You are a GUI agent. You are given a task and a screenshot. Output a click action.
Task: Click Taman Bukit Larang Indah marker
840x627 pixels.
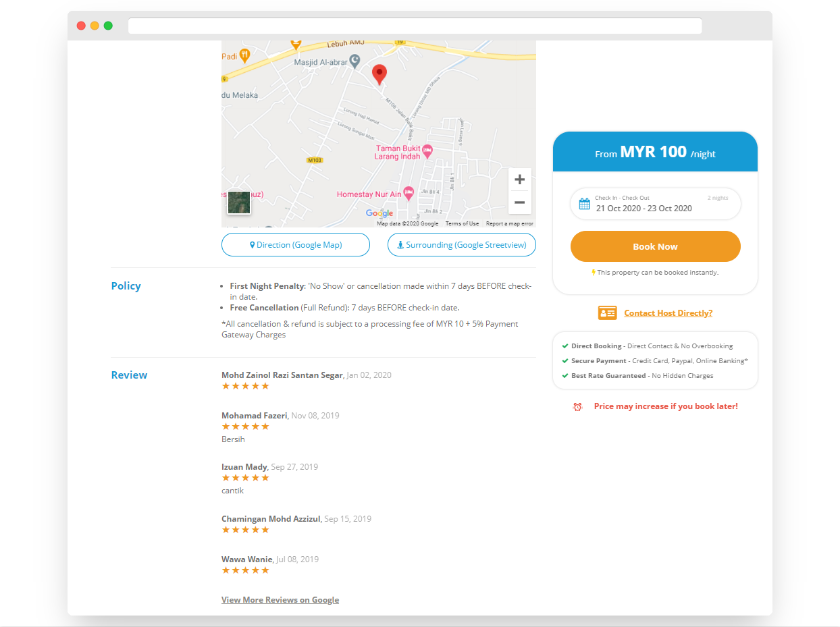[x=427, y=149]
